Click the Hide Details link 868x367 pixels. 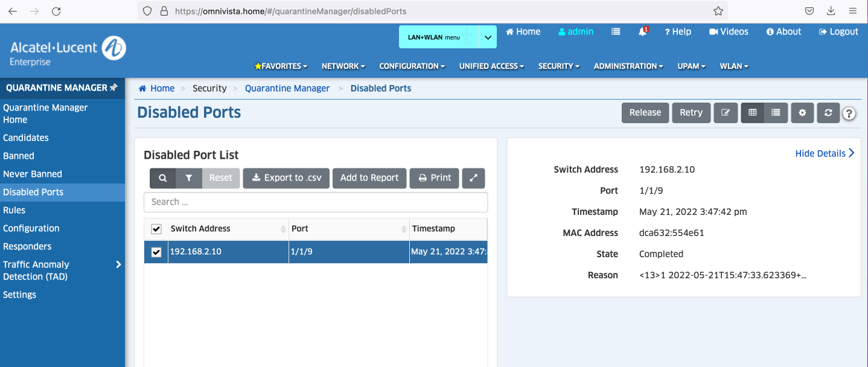824,153
